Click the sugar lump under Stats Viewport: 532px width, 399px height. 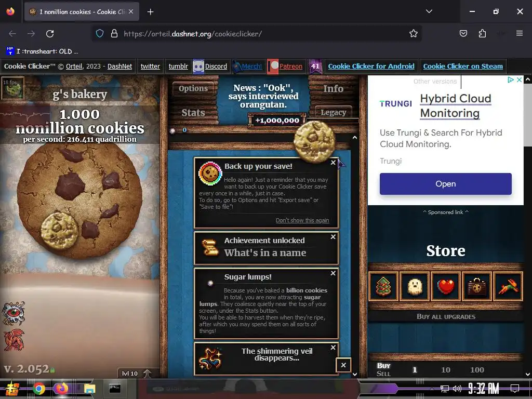click(x=172, y=130)
